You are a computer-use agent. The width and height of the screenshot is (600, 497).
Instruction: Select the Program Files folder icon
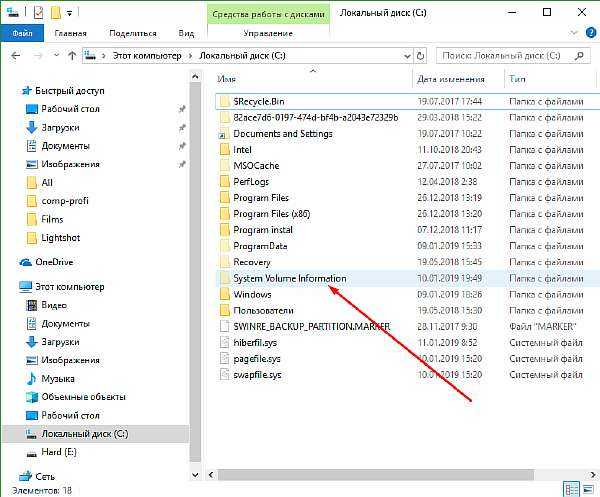click(x=224, y=198)
